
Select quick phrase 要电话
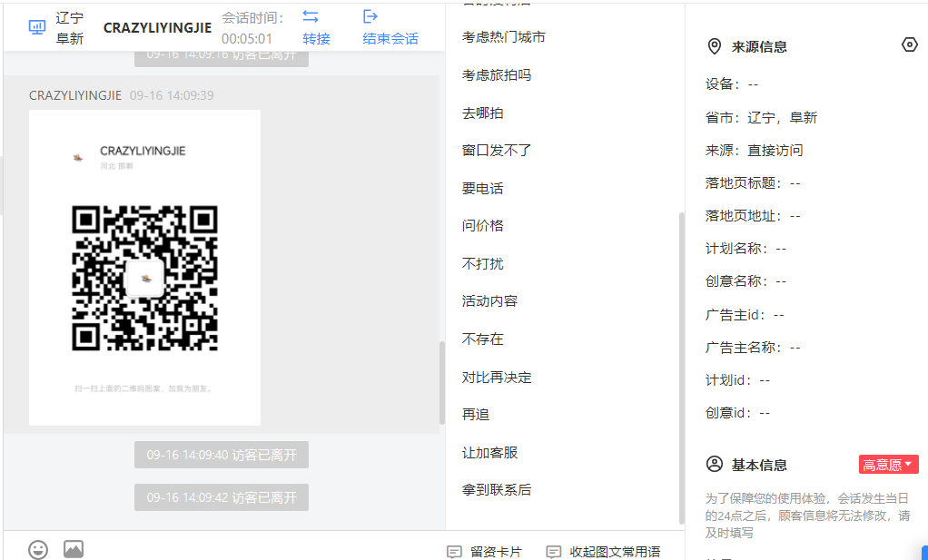point(482,188)
